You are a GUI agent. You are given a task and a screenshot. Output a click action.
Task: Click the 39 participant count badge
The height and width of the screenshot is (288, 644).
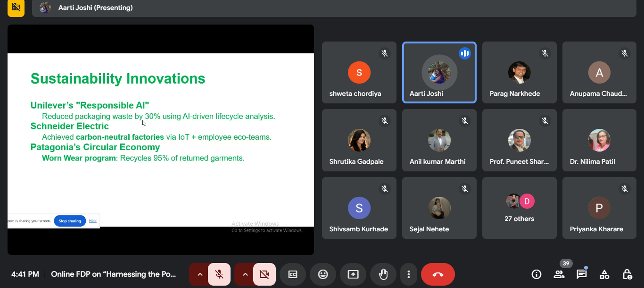tap(566, 263)
